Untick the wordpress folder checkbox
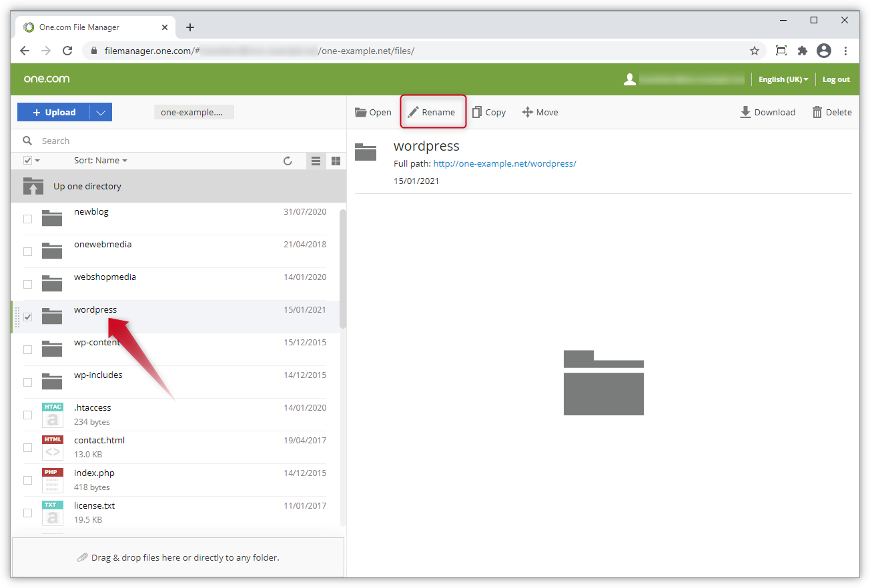Viewport: 870px width, 588px height. (x=27, y=317)
